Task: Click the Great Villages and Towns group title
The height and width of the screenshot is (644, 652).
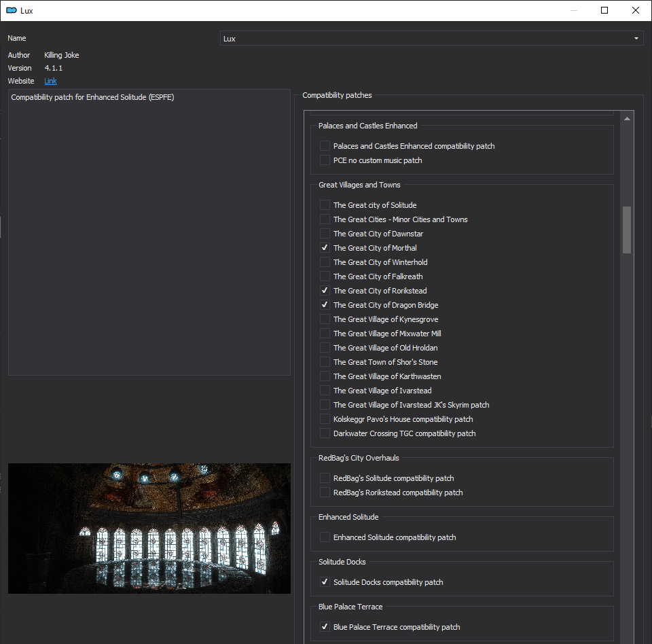Action: (x=359, y=185)
